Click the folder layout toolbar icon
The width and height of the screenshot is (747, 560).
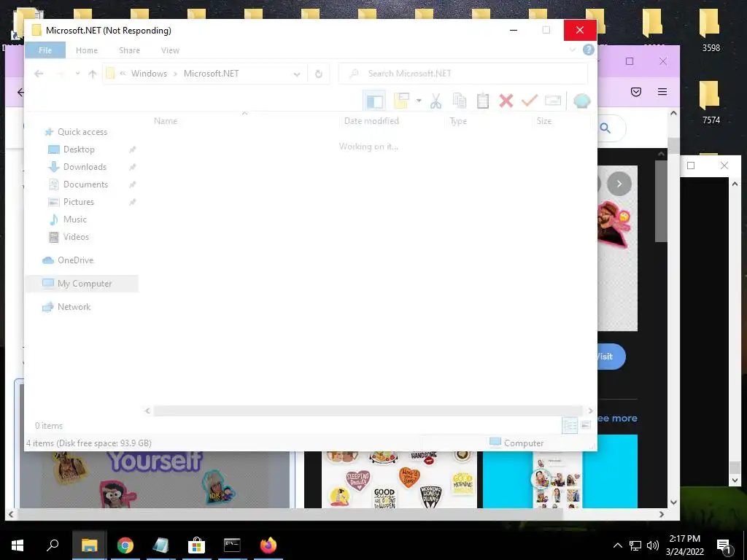[402, 101]
